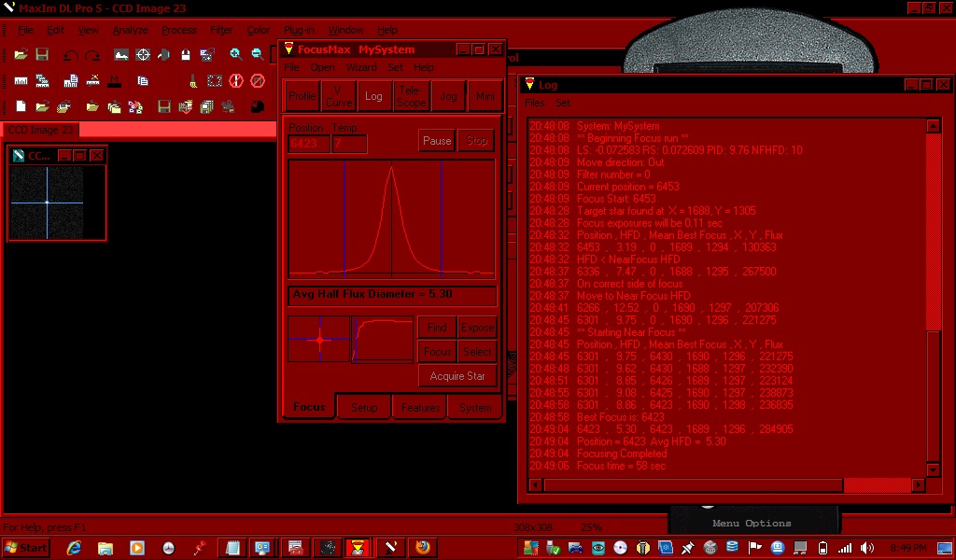The image size is (956, 560).
Task: Switch to Notepad on the taskbar
Action: 232,547
